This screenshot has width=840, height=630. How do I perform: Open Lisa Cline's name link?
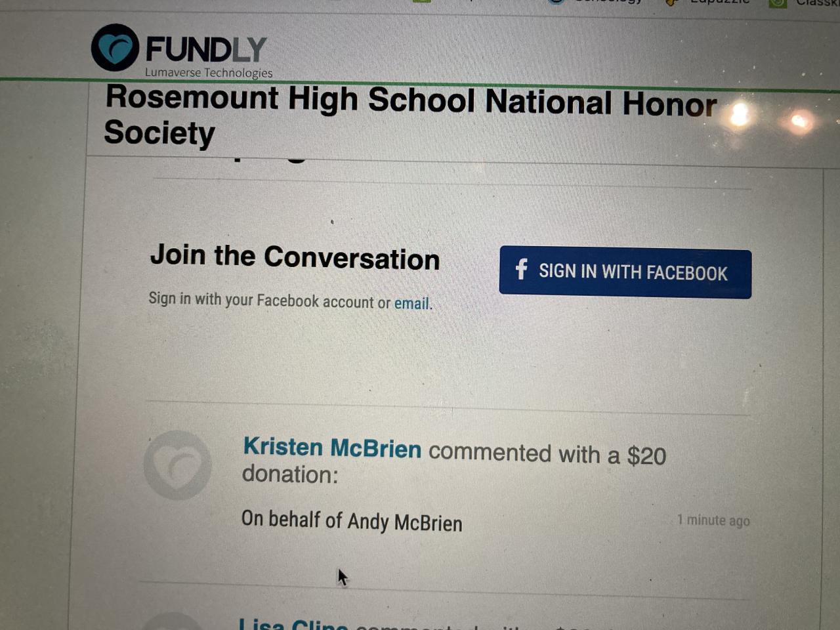pos(293,623)
